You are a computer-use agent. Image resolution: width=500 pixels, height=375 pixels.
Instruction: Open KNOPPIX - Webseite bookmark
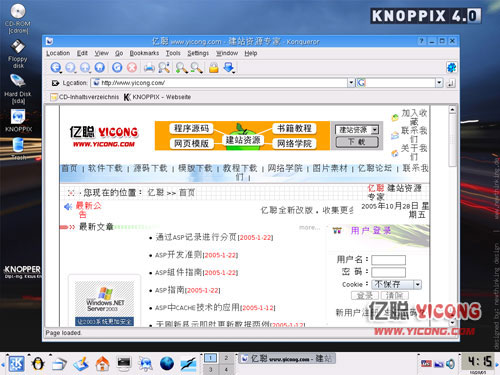[x=157, y=97]
